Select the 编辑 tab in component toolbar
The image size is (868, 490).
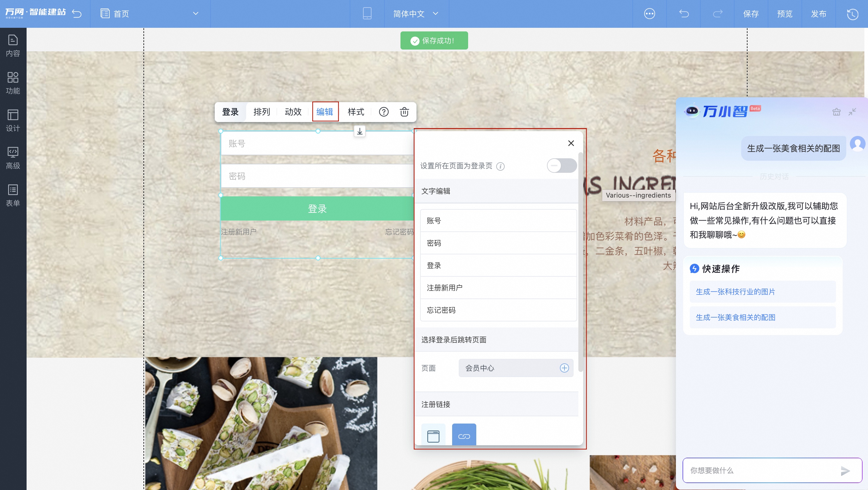(x=325, y=112)
